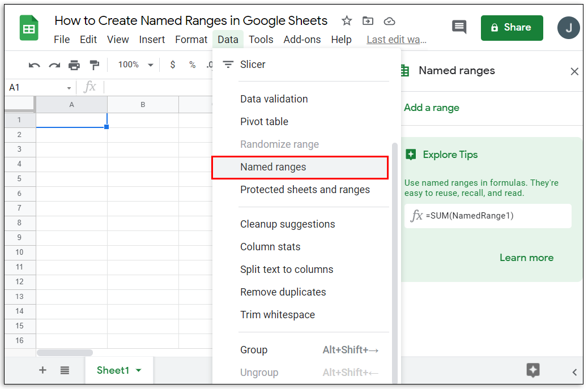Click the Share button
588x389 pixels.
point(512,28)
